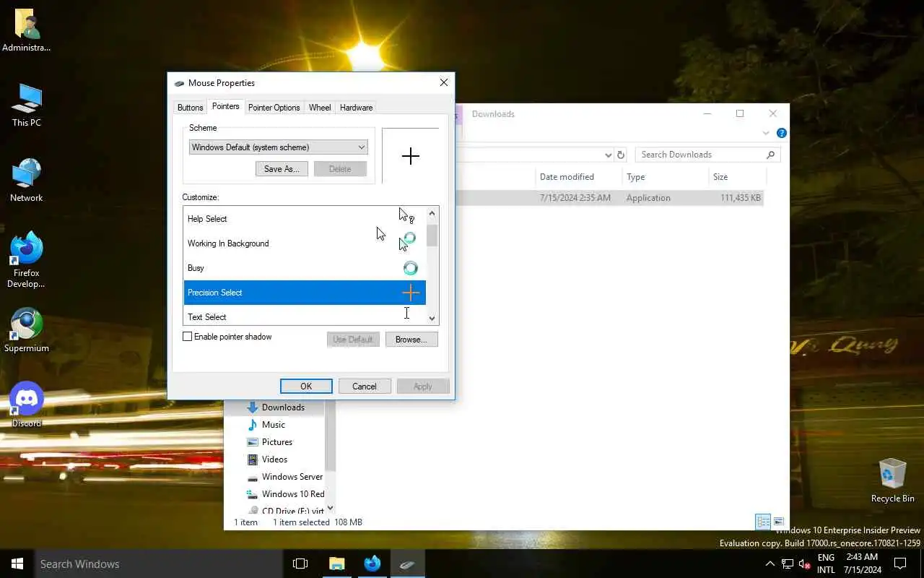Open Explorer Help question mark icon
924x578 pixels.
coord(781,133)
